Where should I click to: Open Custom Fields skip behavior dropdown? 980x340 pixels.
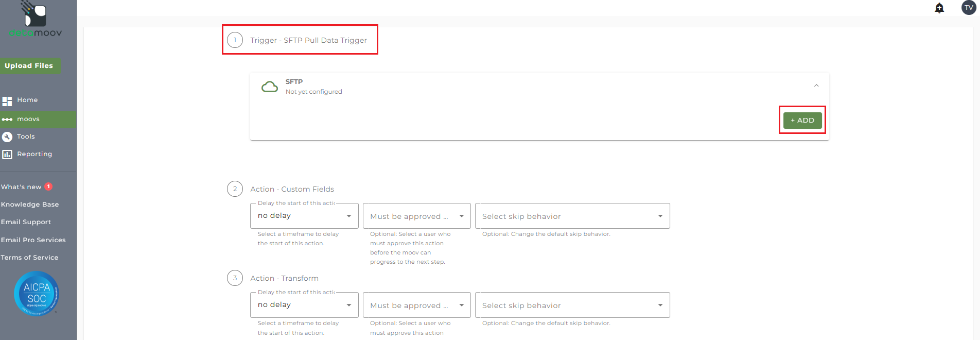[x=572, y=216]
